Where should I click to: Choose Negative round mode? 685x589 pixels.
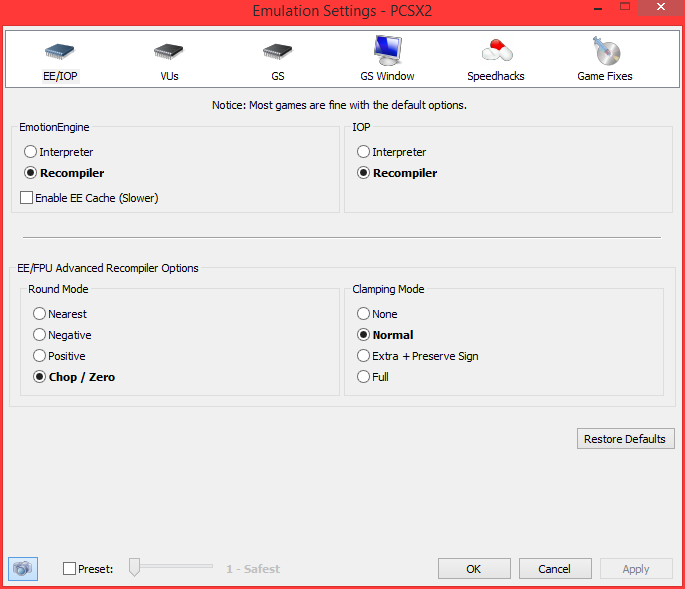coord(40,335)
